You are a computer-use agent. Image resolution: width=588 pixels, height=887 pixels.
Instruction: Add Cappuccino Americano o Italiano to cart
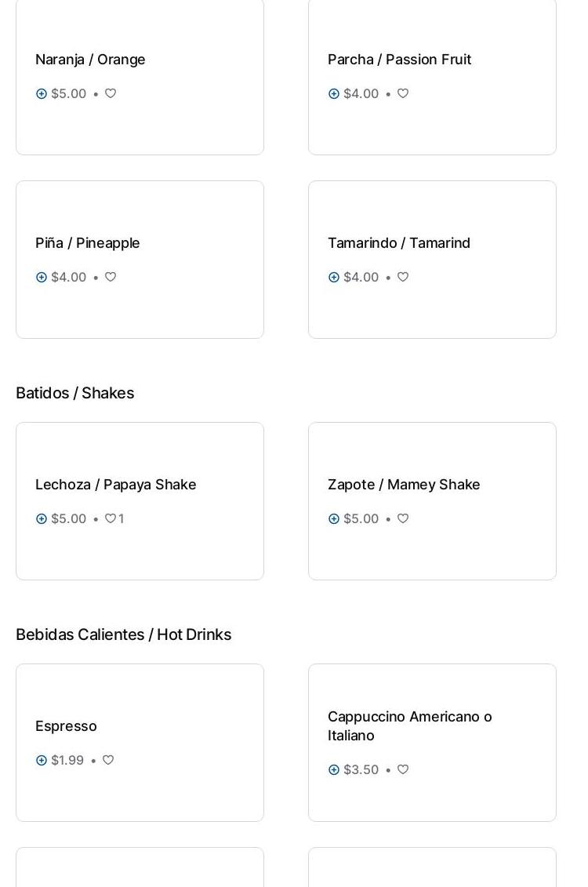point(334,770)
